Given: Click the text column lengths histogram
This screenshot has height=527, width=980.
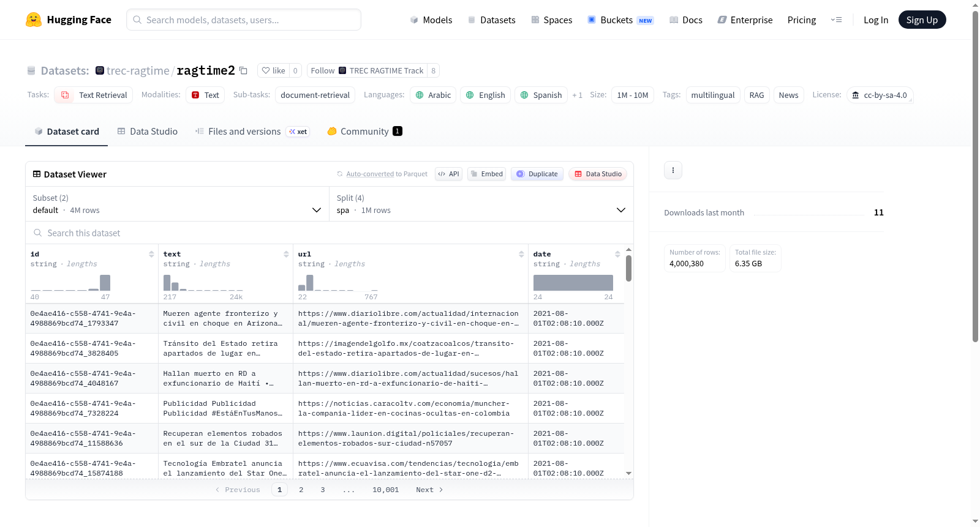Looking at the screenshot, I should click(x=203, y=283).
